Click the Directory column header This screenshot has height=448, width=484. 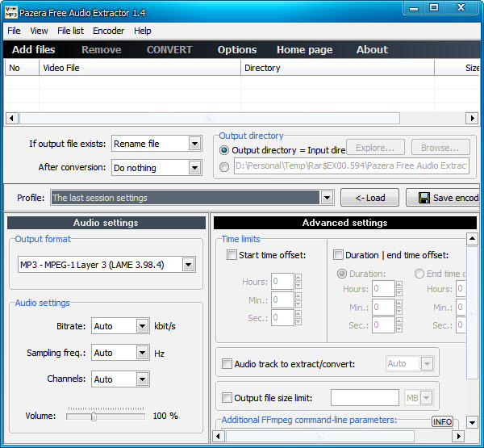337,68
